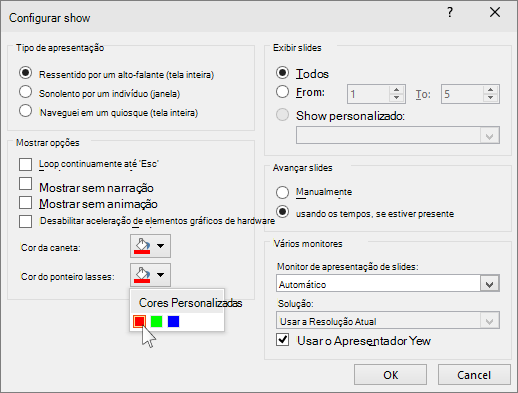This screenshot has height=393, width=518.
Task: Click the From slide number field
Action: click(368, 94)
